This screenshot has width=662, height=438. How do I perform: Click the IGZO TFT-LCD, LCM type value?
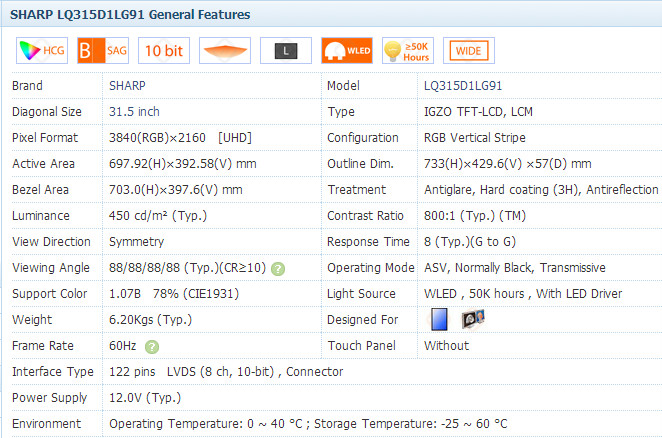tap(478, 112)
